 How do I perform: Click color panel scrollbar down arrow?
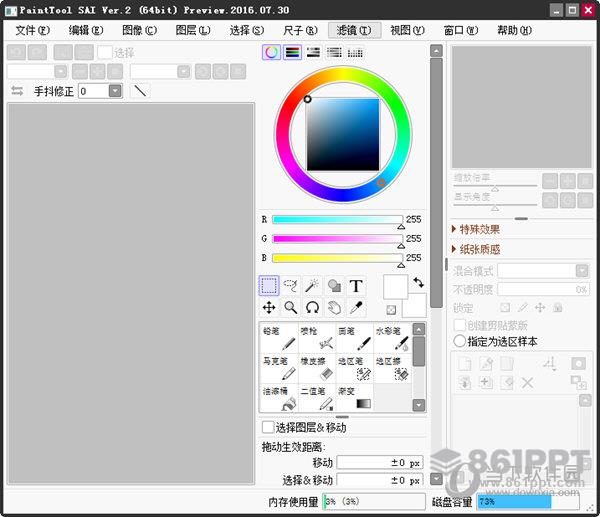pos(436,478)
